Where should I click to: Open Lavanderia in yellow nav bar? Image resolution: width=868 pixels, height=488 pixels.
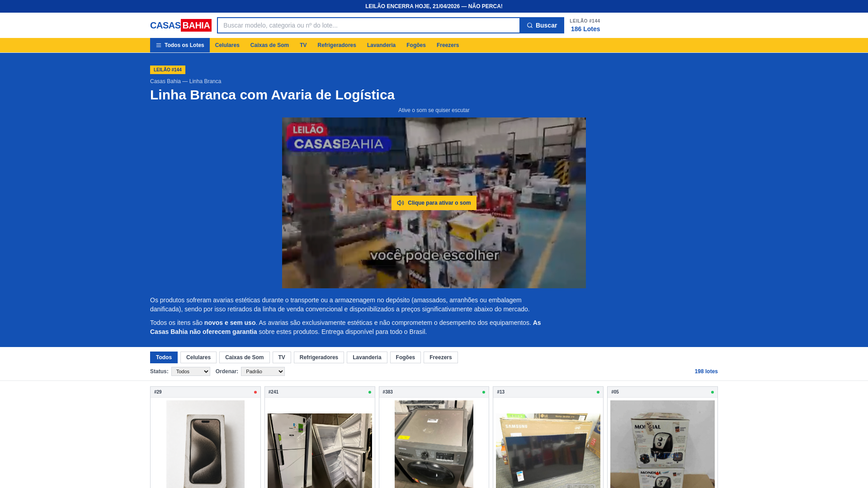pyautogui.click(x=381, y=45)
